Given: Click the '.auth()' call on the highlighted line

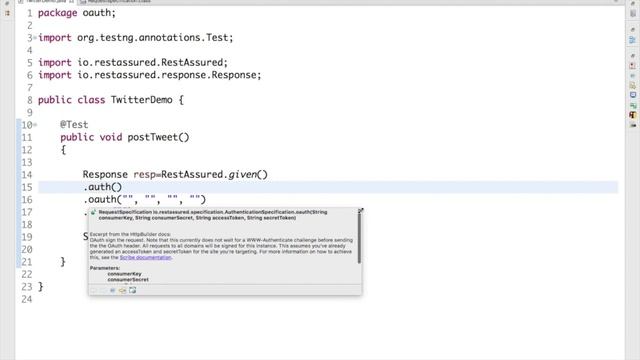Looking at the screenshot, I should pos(102,187).
